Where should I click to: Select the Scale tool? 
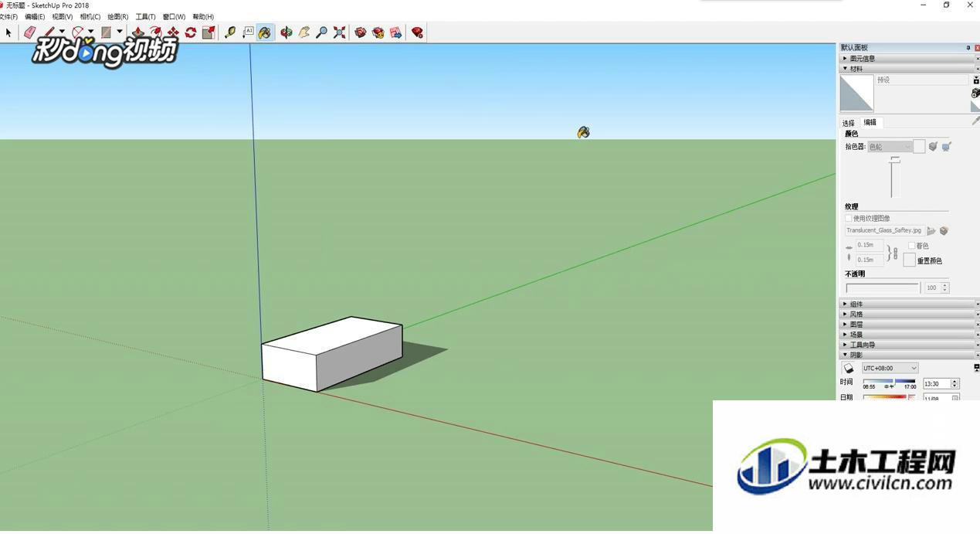pos(209,32)
